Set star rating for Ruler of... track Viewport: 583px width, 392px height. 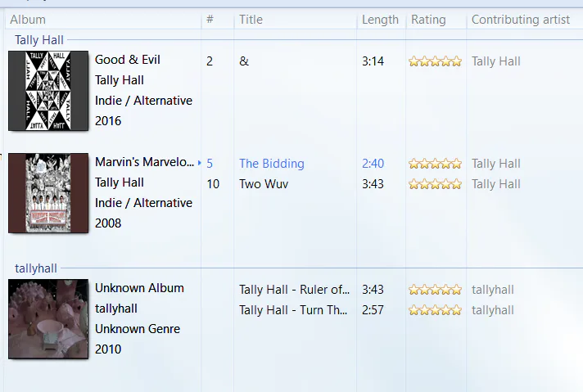[435, 290]
